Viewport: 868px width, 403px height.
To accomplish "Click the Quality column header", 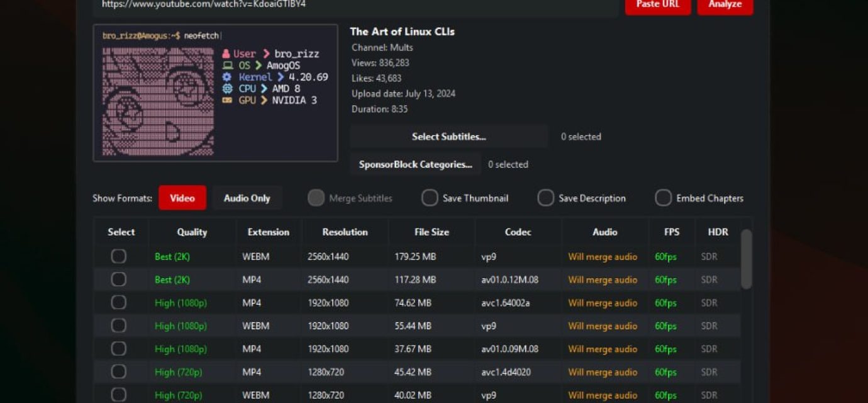I will (x=192, y=232).
